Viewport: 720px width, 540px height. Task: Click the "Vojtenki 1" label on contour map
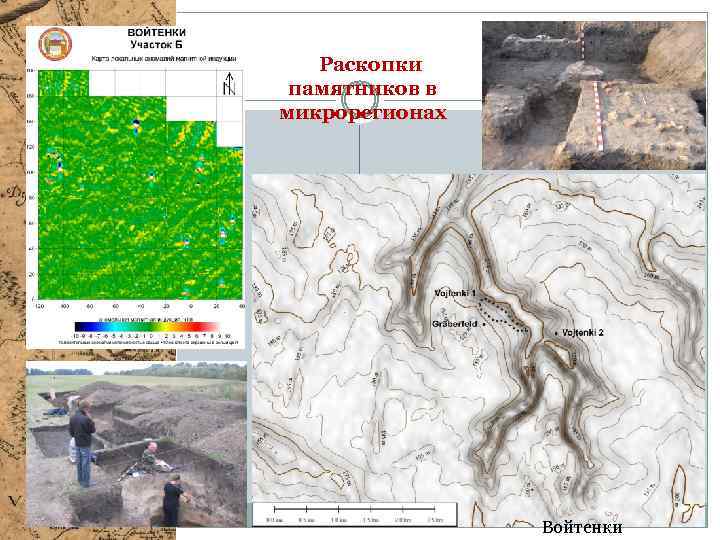pos(455,293)
